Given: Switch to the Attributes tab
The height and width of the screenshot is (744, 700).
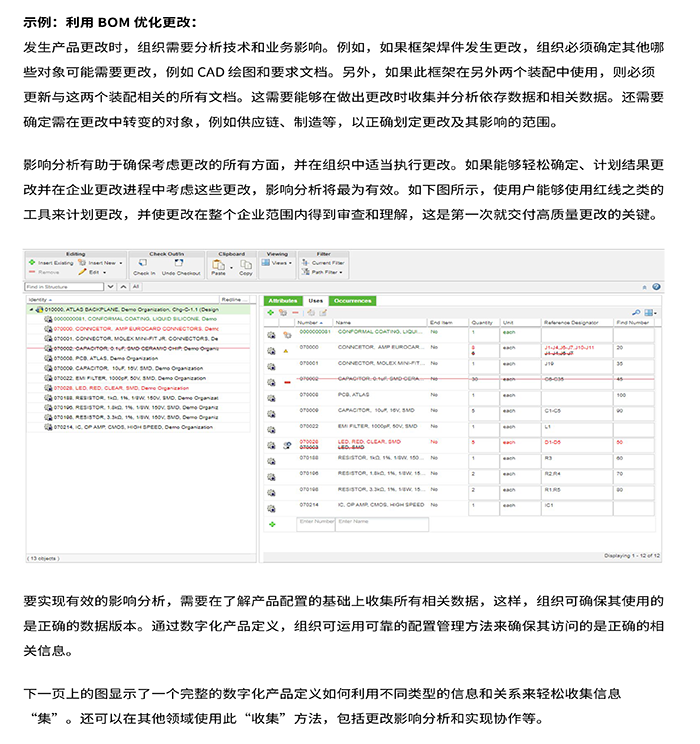Looking at the screenshot, I should [283, 300].
